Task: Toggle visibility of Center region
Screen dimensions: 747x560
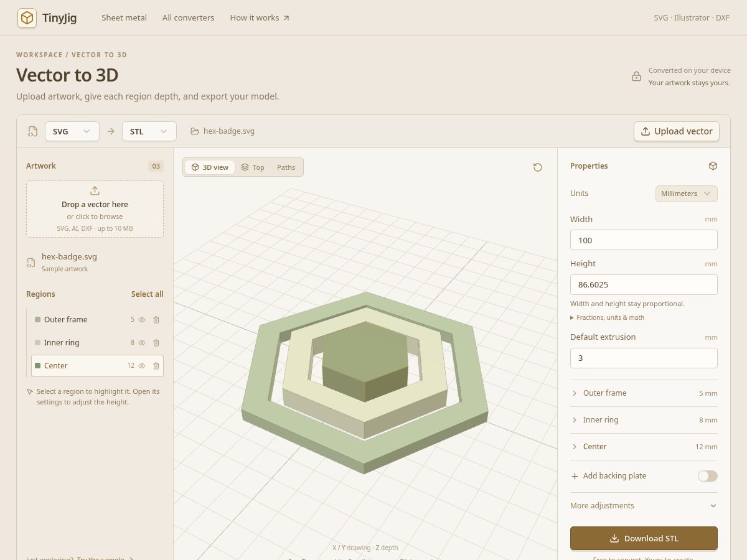Action: pos(142,366)
